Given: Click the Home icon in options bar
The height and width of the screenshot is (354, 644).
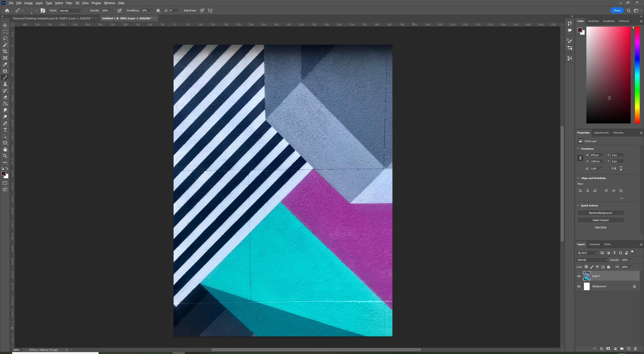Looking at the screenshot, I should coord(7,11).
